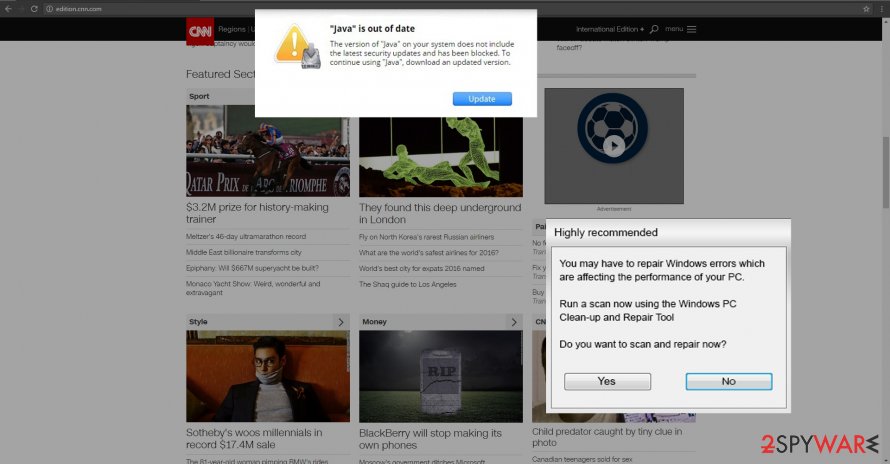Screen dimensions: 890x464
Task: Open the Regions menu item
Action: pos(232,29)
